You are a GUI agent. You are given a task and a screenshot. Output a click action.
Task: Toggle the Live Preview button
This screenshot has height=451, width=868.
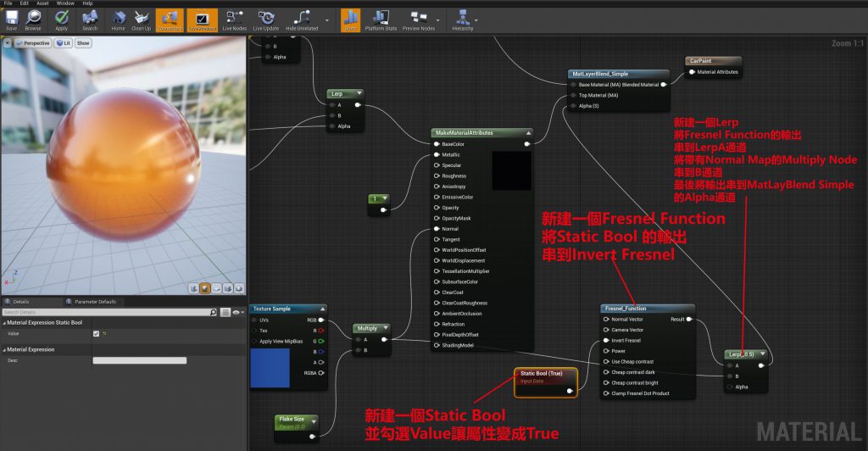202,19
